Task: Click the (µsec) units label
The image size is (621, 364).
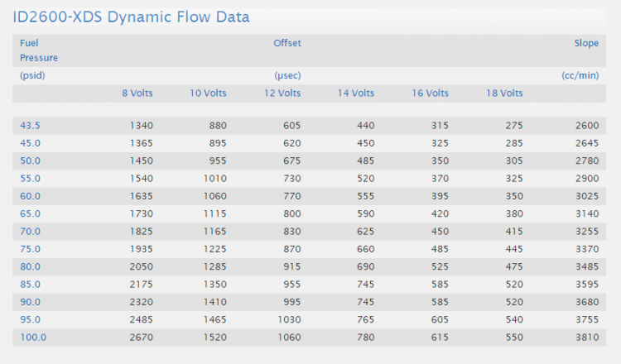Action: (287, 75)
